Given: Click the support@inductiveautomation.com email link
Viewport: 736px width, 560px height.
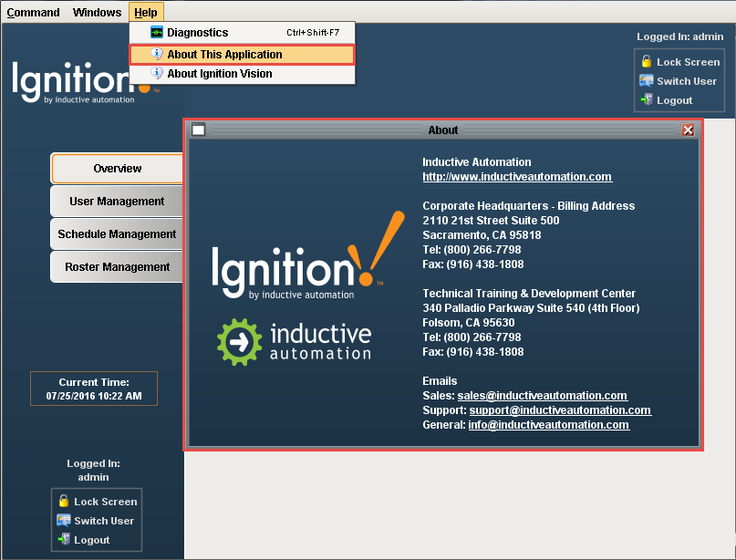Looking at the screenshot, I should coord(560,410).
